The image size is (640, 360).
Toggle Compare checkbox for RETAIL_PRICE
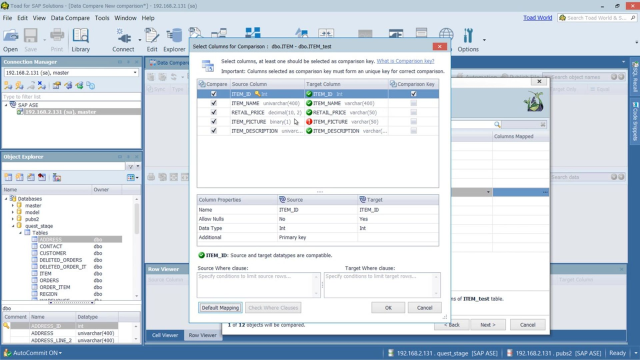tap(213, 112)
